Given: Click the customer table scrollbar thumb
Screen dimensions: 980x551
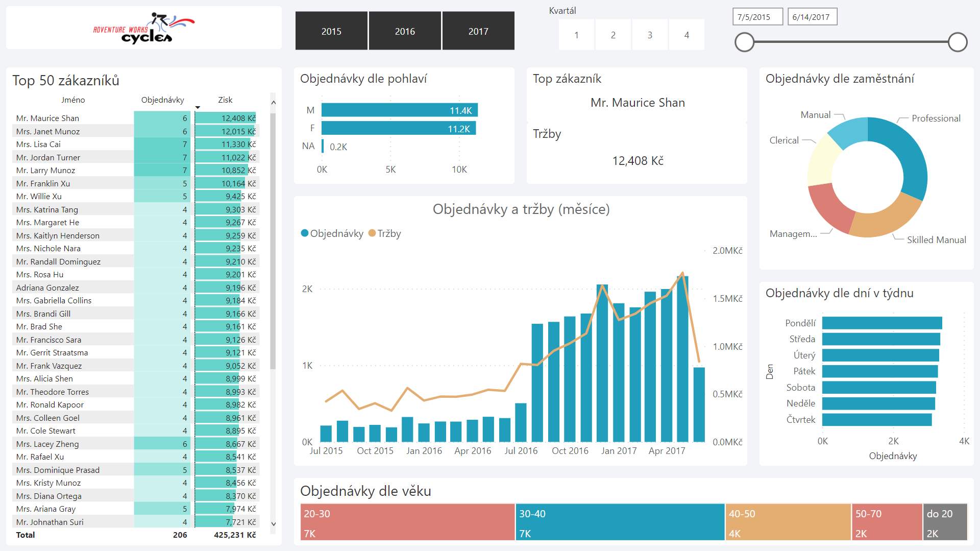Looking at the screenshot, I should [273, 240].
